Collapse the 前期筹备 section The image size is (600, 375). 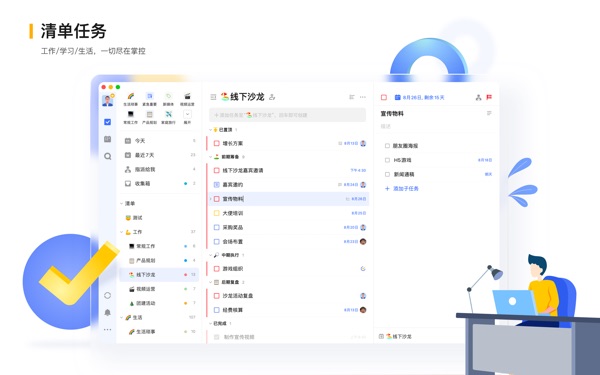(210, 157)
